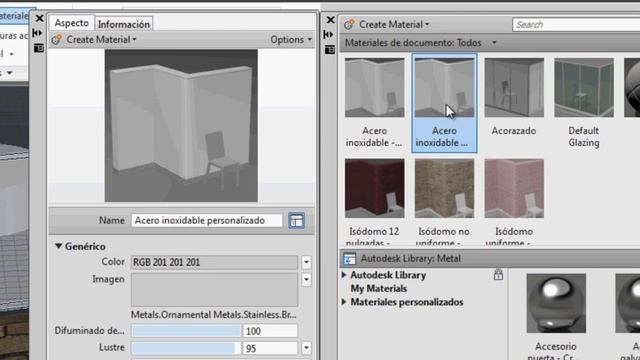Open the Options dropdown menu
The width and height of the screenshot is (640, 360).
coord(291,40)
